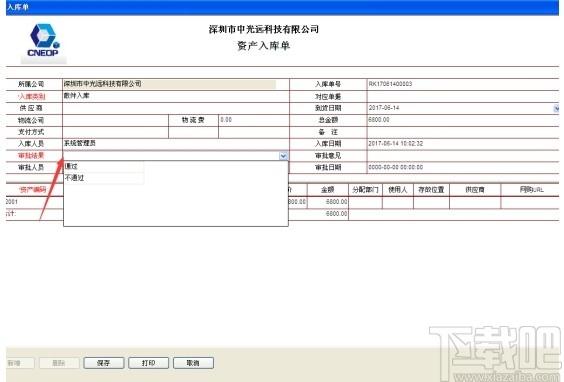Viewport: 564px width, 382px height.
Task: Click the 供应商 column header in table
Action: click(x=475, y=190)
